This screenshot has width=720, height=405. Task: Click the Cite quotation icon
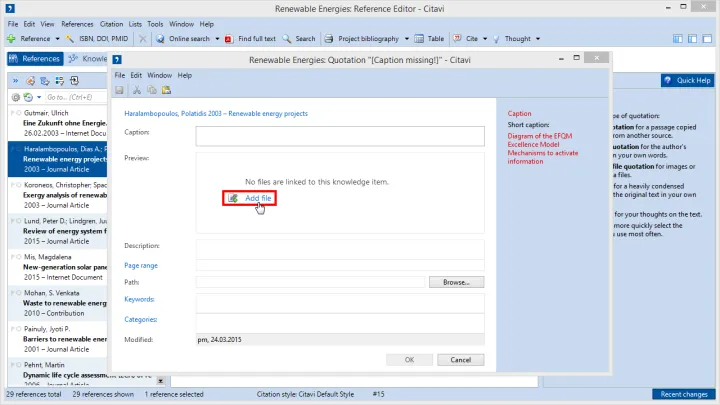click(x=457, y=39)
